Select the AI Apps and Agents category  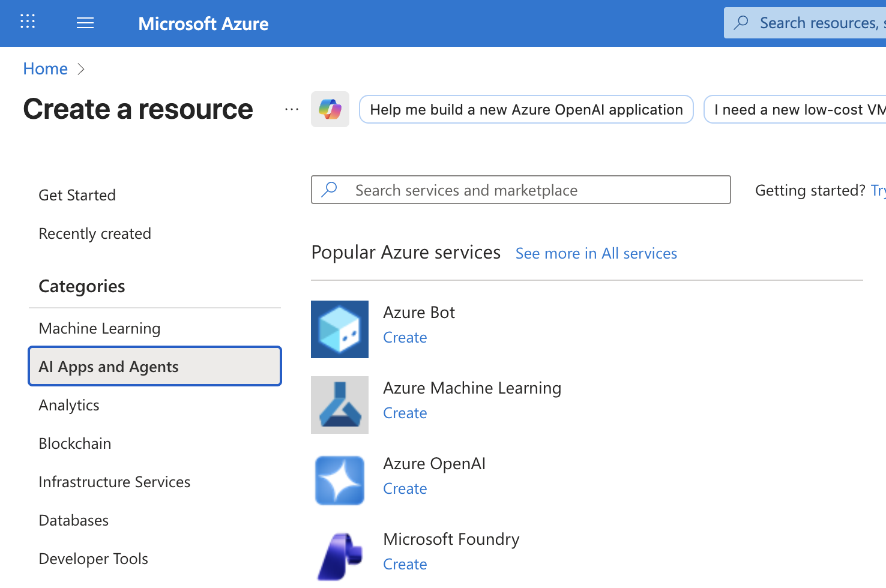pos(108,366)
